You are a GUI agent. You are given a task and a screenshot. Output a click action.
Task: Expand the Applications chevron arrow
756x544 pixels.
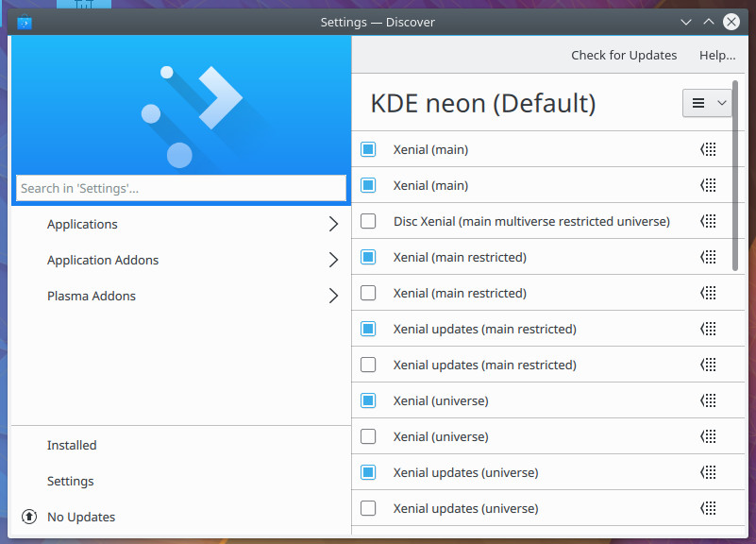tap(333, 224)
